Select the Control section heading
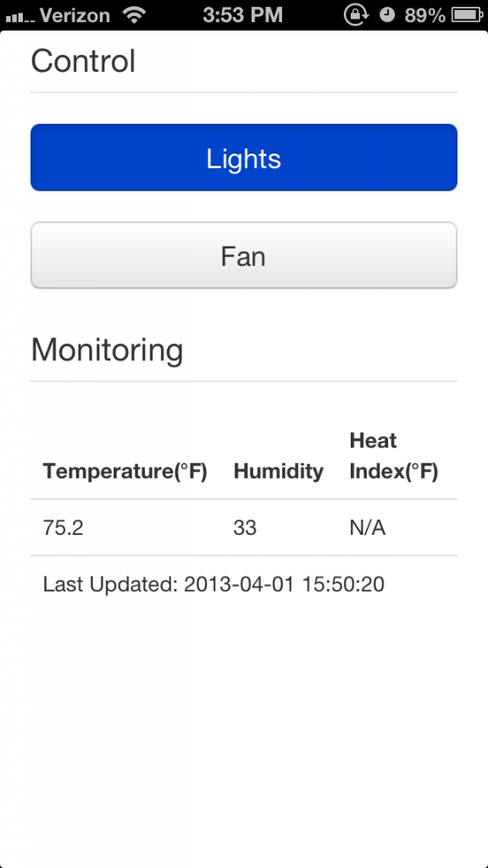Viewport: 488px width, 868px height. (83, 61)
